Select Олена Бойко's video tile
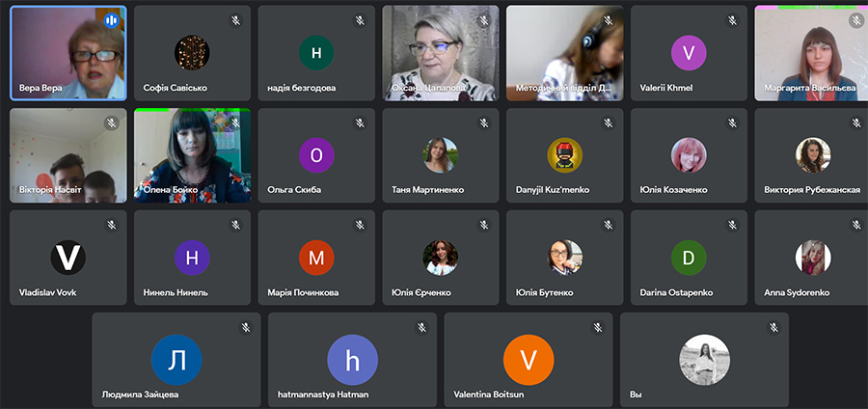This screenshot has height=409, width=868. point(192,155)
